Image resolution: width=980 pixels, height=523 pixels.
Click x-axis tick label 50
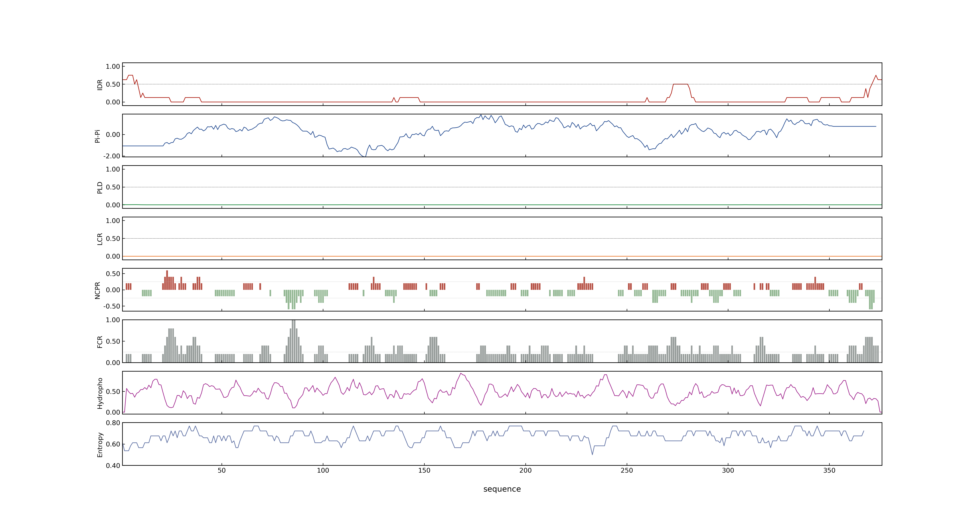click(x=221, y=470)
